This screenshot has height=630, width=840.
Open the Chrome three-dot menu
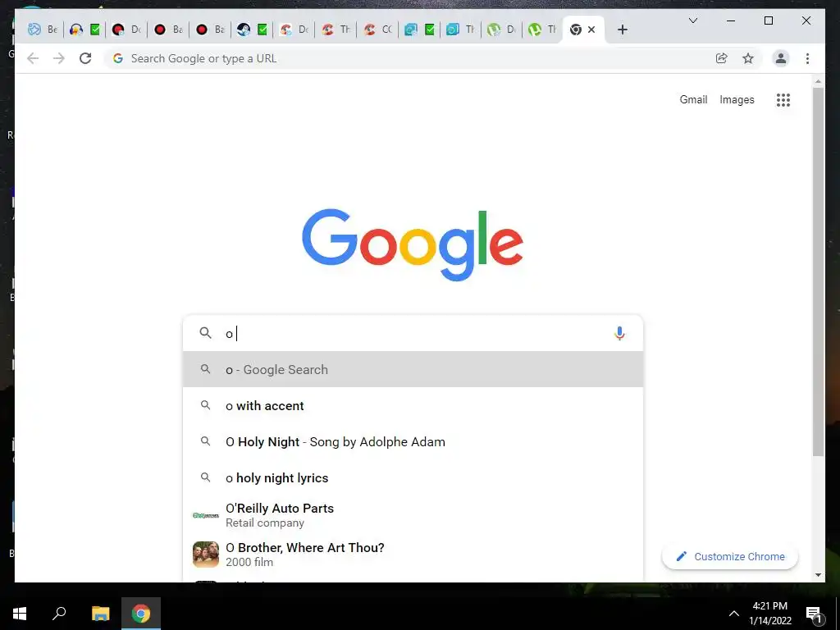pyautogui.click(x=807, y=58)
